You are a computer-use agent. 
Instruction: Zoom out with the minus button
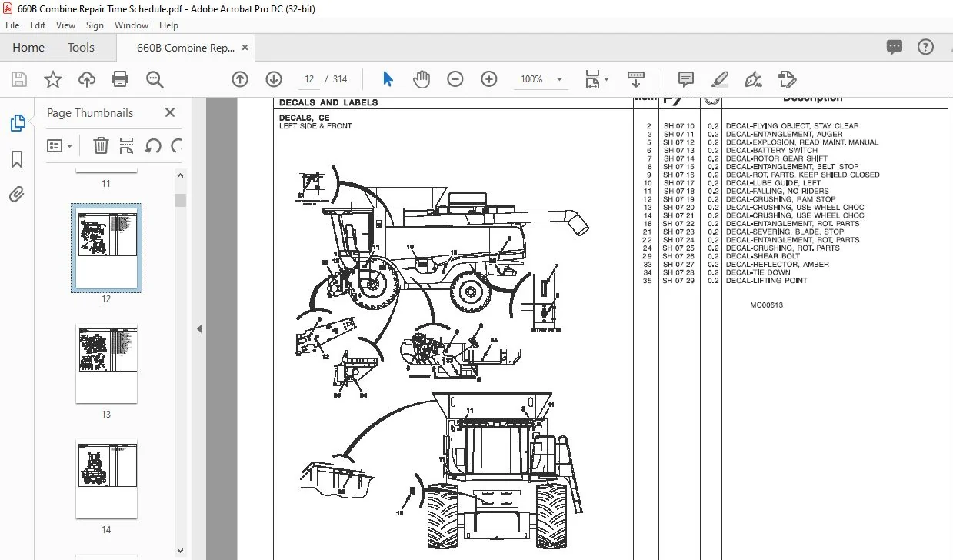[x=455, y=79]
